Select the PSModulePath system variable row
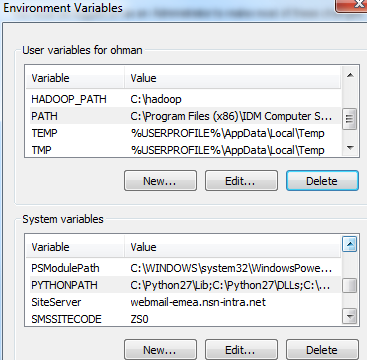 click(x=184, y=268)
